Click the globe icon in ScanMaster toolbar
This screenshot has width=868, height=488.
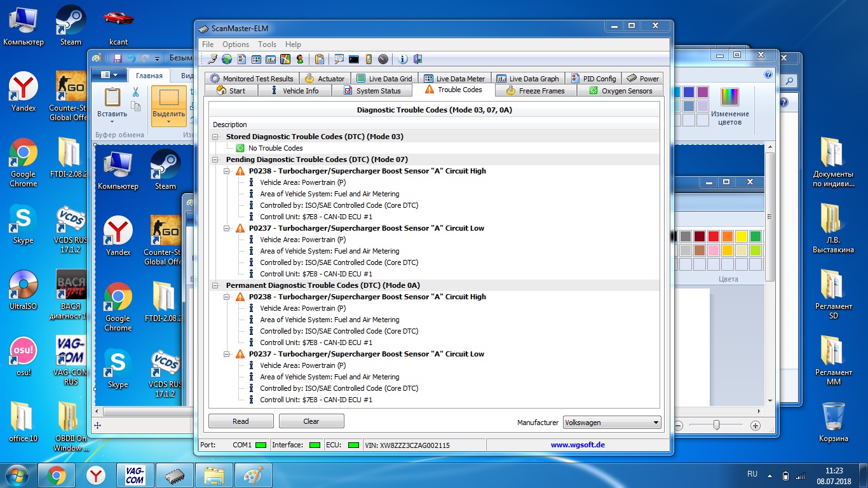click(227, 59)
